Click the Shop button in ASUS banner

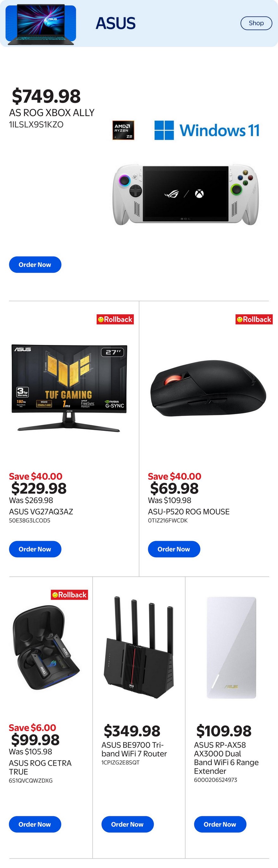(256, 23)
